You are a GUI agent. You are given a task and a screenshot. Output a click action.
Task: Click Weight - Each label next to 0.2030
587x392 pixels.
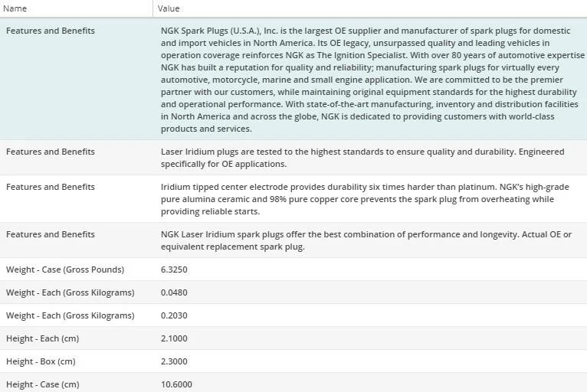[x=70, y=315]
